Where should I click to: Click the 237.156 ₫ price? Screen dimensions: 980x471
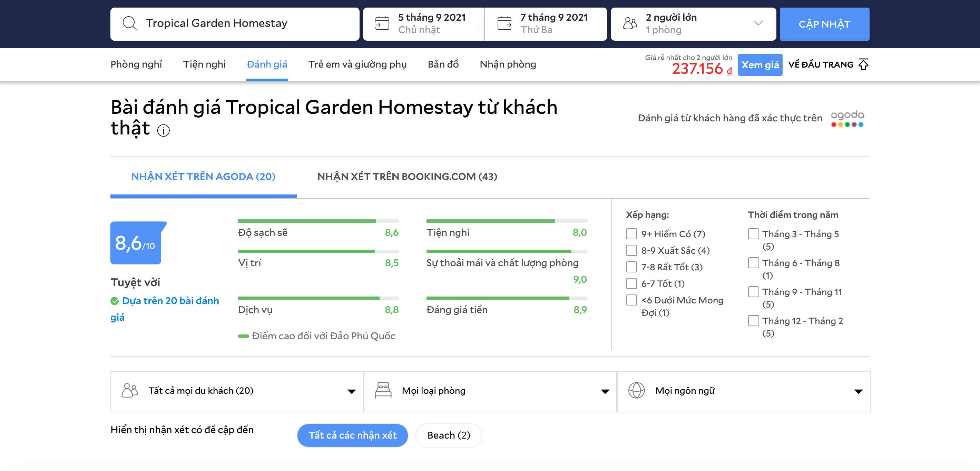(702, 69)
